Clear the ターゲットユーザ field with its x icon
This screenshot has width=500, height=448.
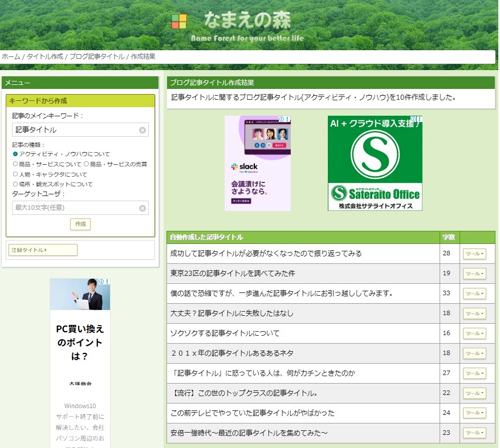point(142,207)
